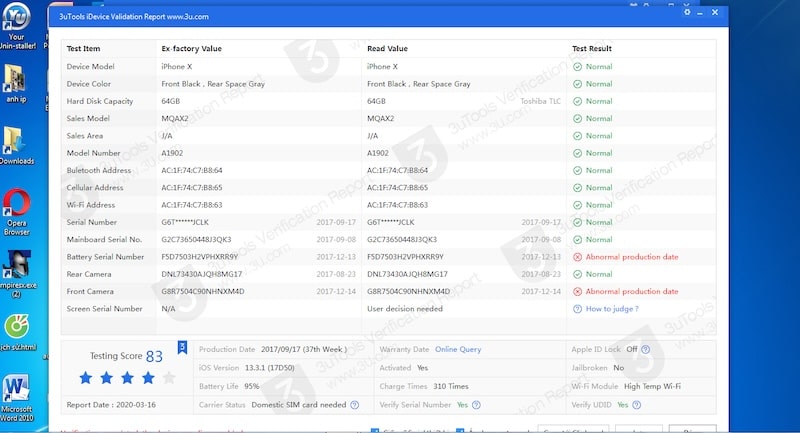800x433 pixels.
Task: Click the 'Domestic SIM card needed' carrier status
Action: click(x=298, y=405)
